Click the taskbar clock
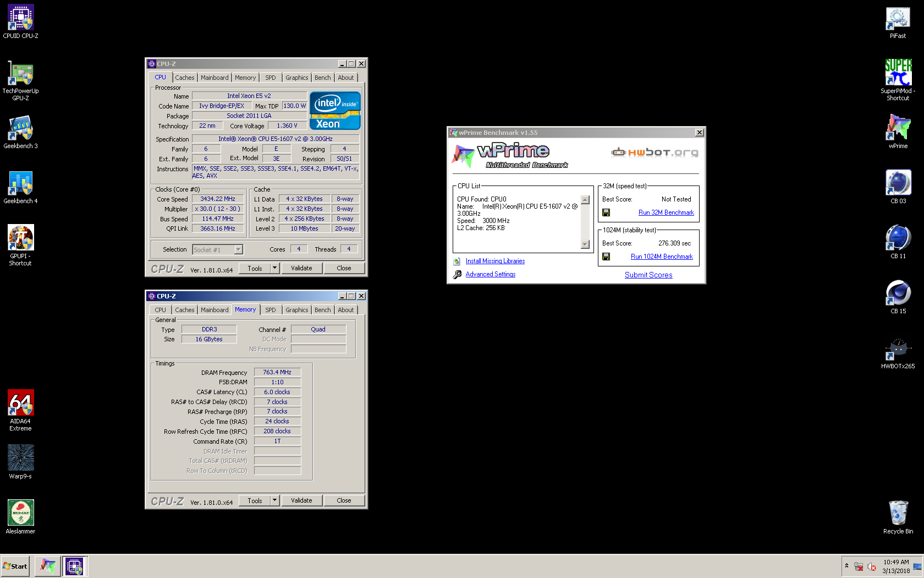 pos(896,566)
